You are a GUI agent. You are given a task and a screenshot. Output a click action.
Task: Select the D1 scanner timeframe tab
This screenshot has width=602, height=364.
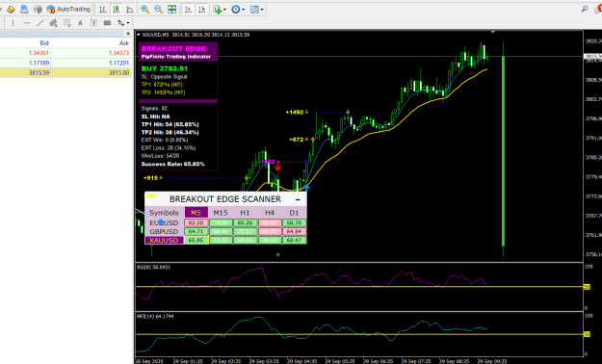[x=294, y=213]
